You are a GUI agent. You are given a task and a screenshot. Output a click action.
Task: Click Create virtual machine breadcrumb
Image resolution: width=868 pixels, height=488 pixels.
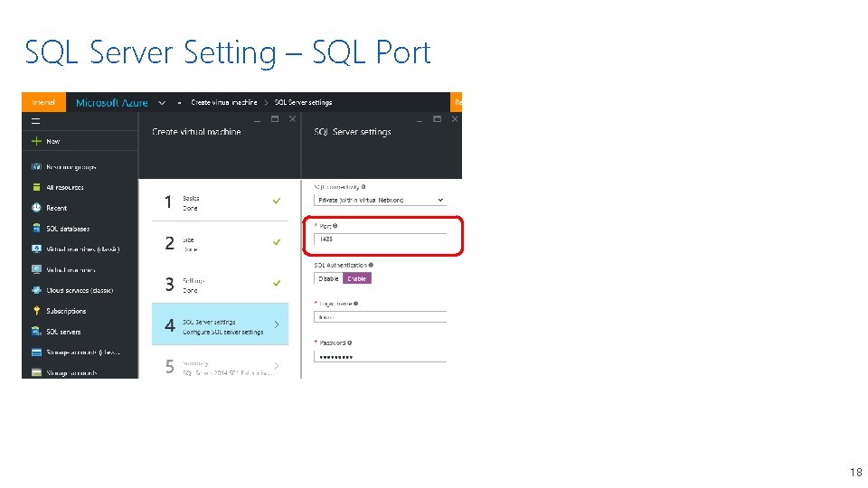(x=223, y=102)
